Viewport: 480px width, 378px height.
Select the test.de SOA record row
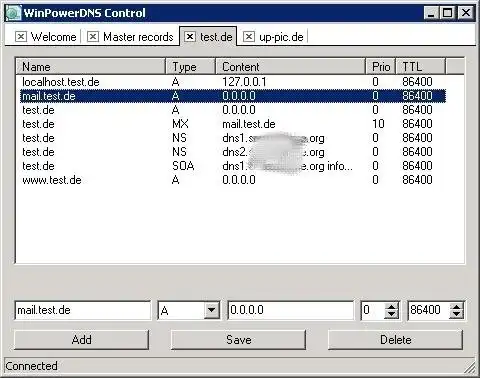[233, 166]
